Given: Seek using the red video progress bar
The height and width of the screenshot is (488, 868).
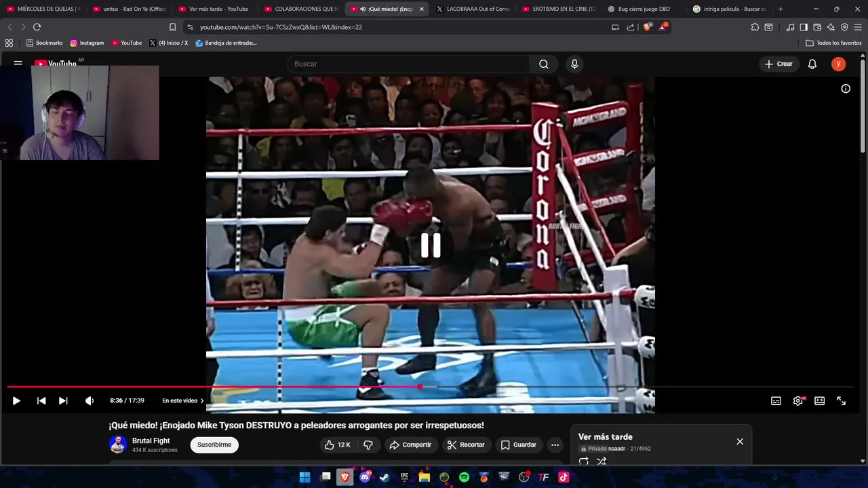Looking at the screenshot, I should tap(430, 387).
